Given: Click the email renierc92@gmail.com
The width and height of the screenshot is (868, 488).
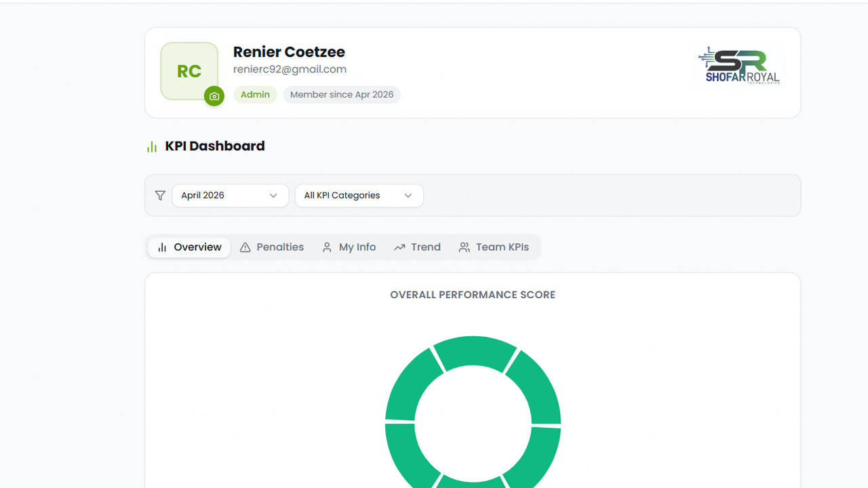Looking at the screenshot, I should point(290,69).
